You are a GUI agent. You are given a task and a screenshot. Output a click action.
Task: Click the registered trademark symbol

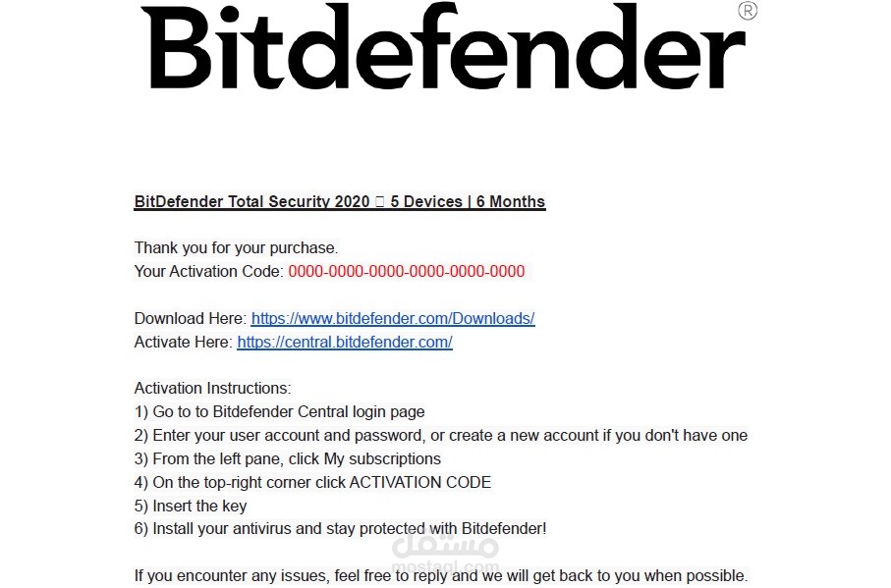click(748, 11)
